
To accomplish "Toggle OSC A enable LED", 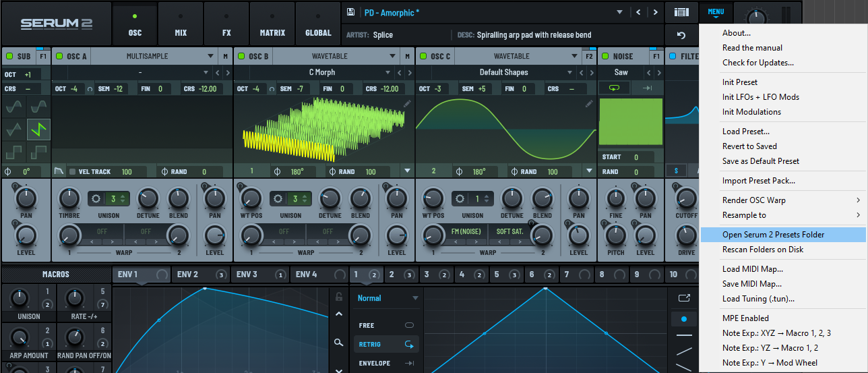I will 58,57.
